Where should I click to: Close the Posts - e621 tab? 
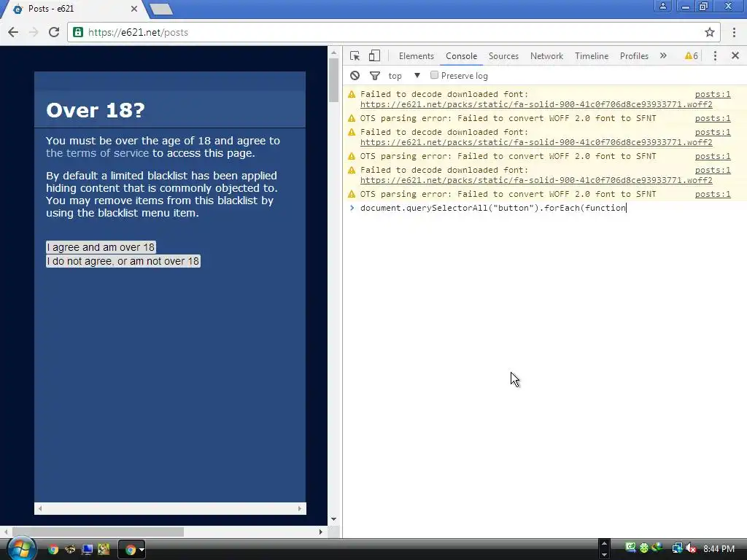pos(134,9)
